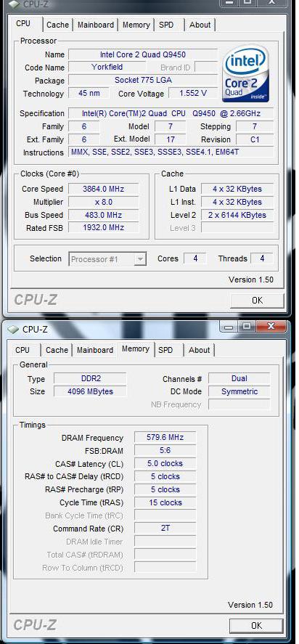Click Core Speed value 3864.0 MHz
Viewport: 299px width, 644px height.
coord(104,189)
